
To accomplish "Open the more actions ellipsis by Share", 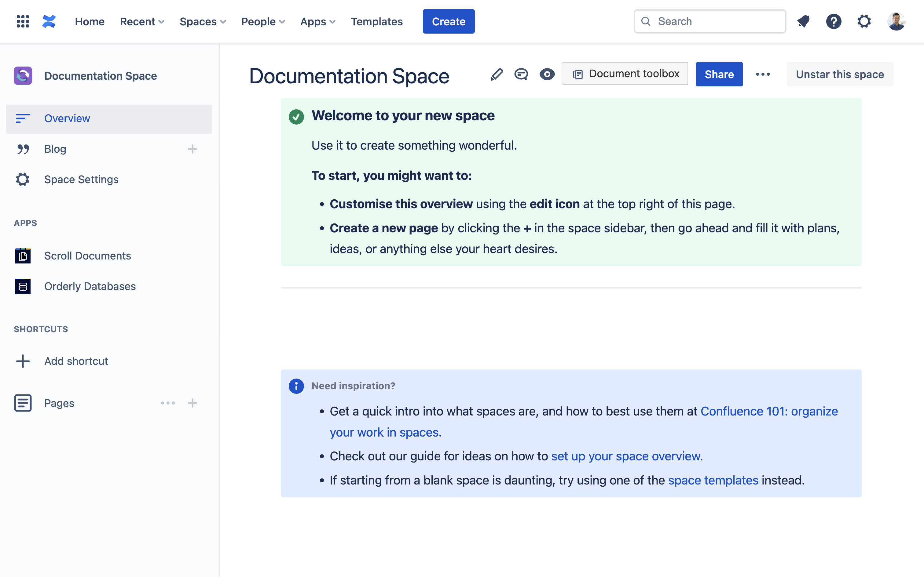I will click(763, 74).
